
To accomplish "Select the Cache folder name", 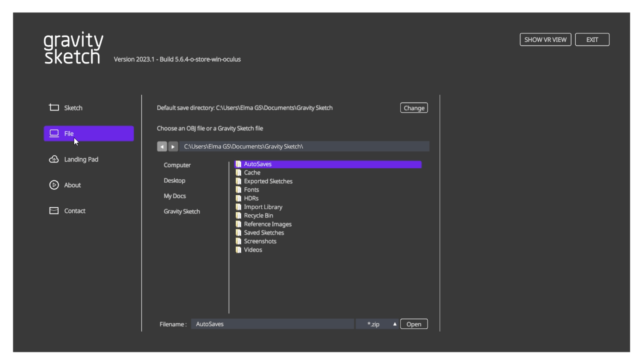I will (252, 173).
